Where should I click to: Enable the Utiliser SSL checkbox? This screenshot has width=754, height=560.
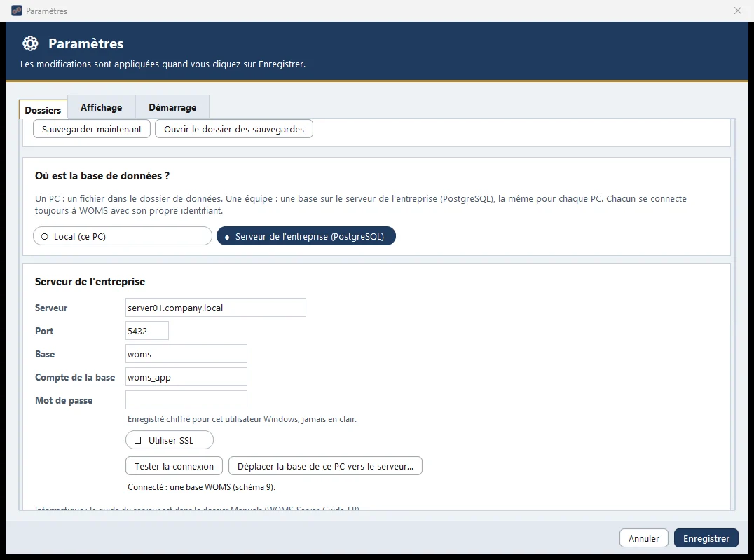coord(170,439)
